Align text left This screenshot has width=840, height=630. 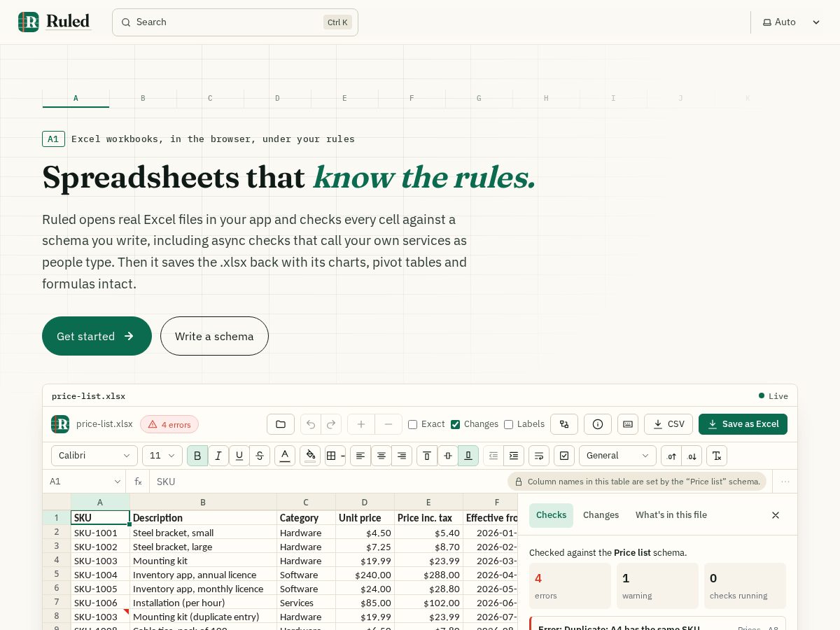[360, 456]
